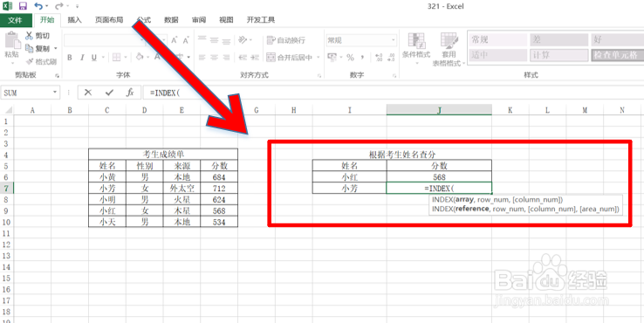Select column header J
This screenshot has width=644, height=323.
439,110
